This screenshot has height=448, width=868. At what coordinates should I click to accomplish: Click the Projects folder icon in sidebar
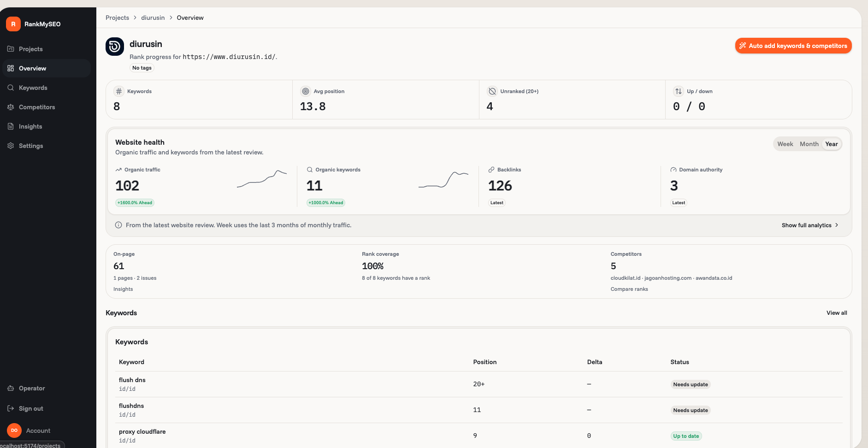click(11, 49)
